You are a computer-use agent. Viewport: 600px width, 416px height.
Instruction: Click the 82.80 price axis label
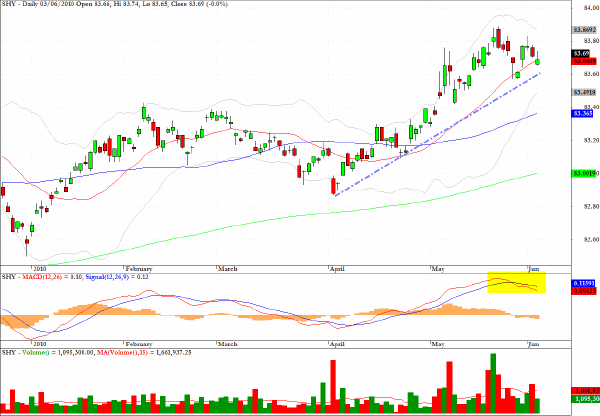(x=591, y=207)
